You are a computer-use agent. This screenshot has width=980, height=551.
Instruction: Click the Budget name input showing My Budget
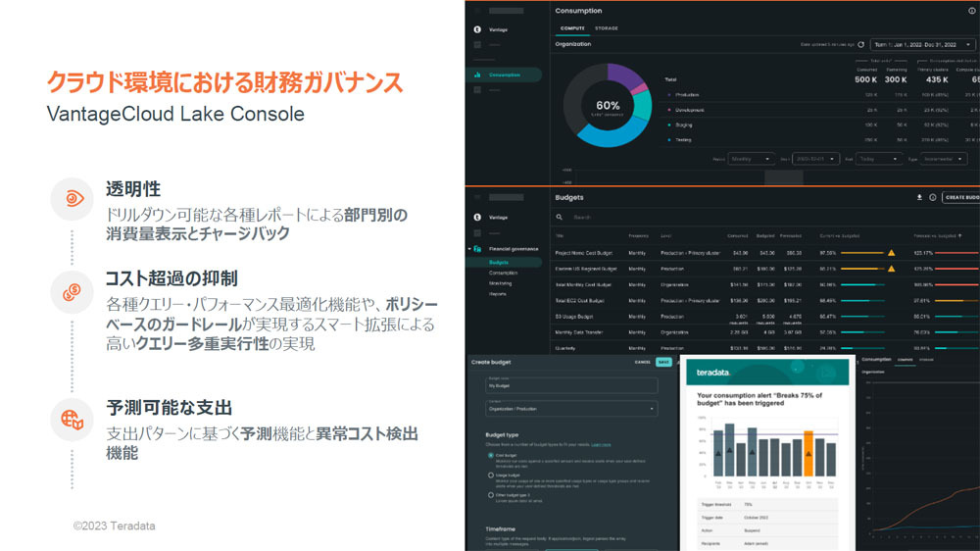pos(571,385)
